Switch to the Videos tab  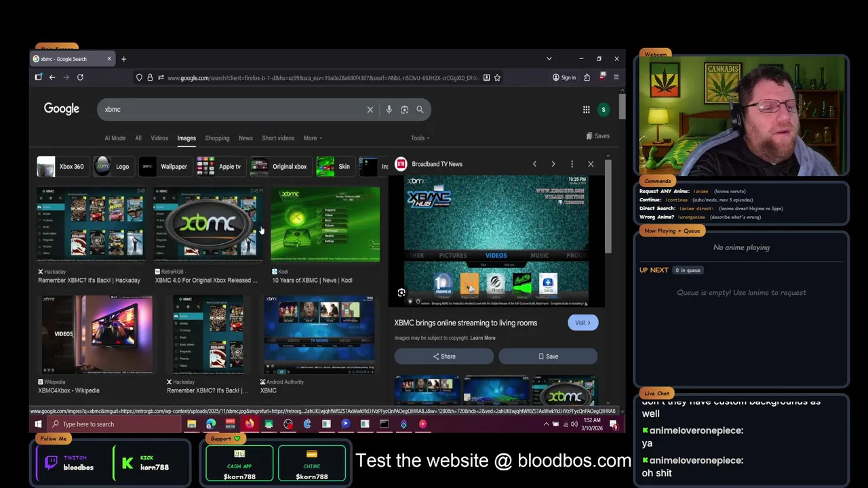[x=159, y=138]
